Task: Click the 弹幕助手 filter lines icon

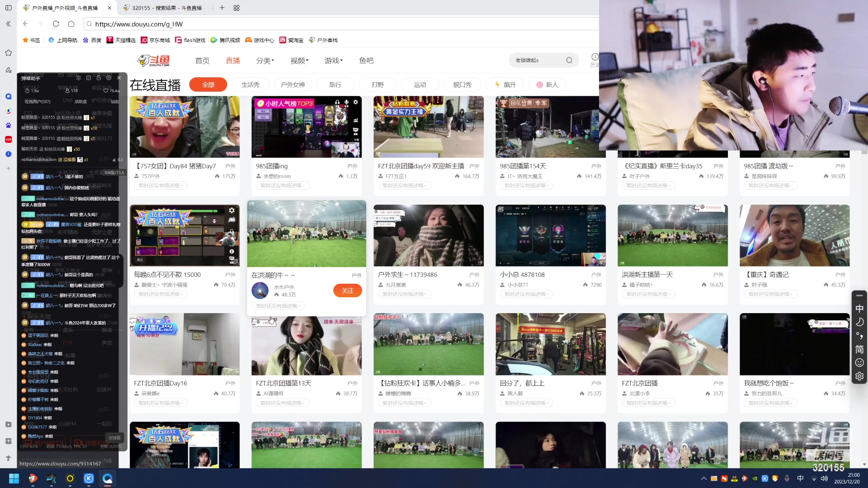Action: pyautogui.click(x=79, y=78)
